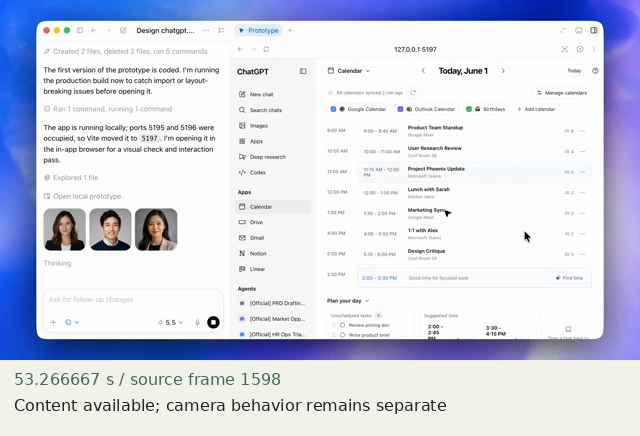Image resolution: width=640 pixels, height=436 pixels.
Task: Refresh calendar sync icon
Action: tap(413, 93)
